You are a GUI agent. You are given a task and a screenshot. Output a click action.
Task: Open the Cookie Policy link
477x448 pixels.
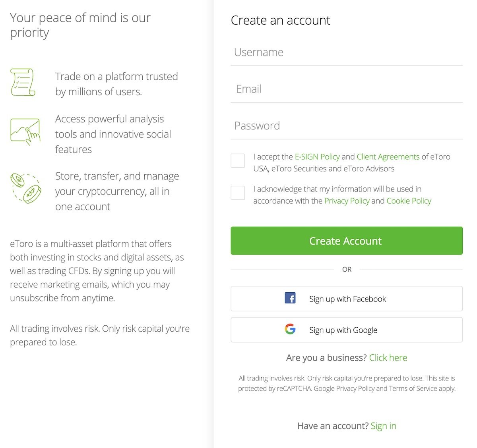[x=409, y=201]
